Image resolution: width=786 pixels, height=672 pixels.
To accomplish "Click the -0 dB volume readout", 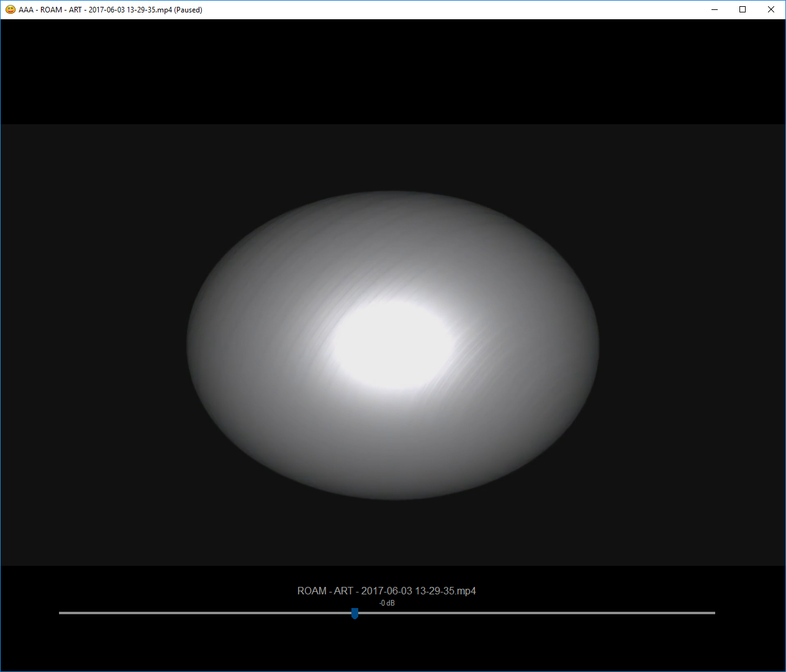I will tap(387, 603).
